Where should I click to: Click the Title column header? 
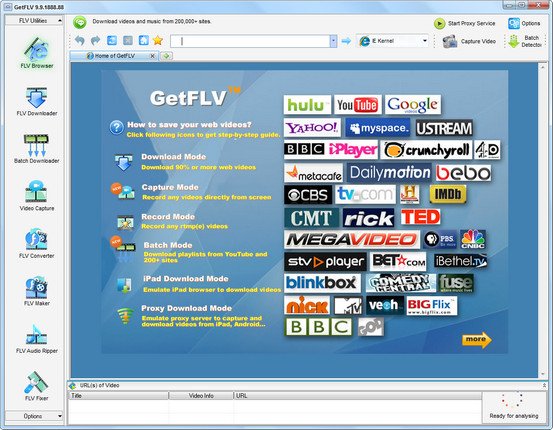(118, 396)
